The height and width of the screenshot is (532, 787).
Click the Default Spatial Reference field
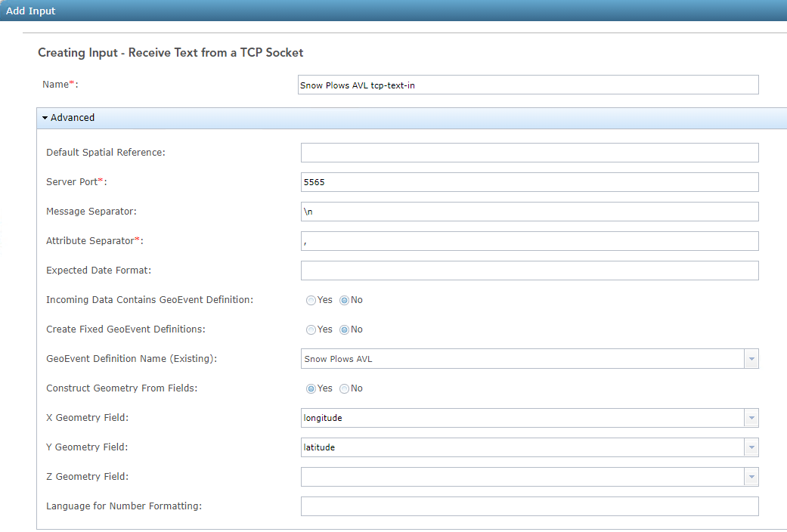(x=529, y=152)
